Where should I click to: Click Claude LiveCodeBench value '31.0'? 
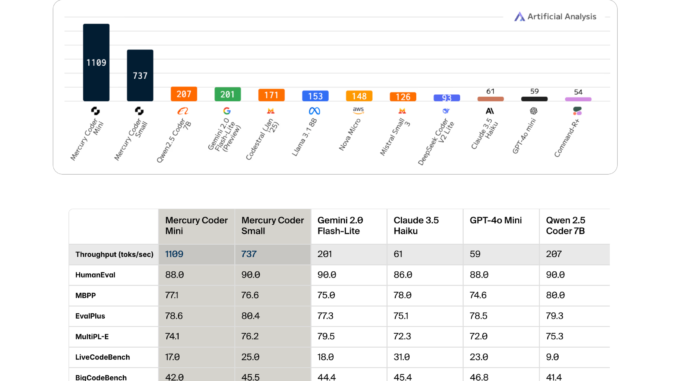tap(402, 357)
